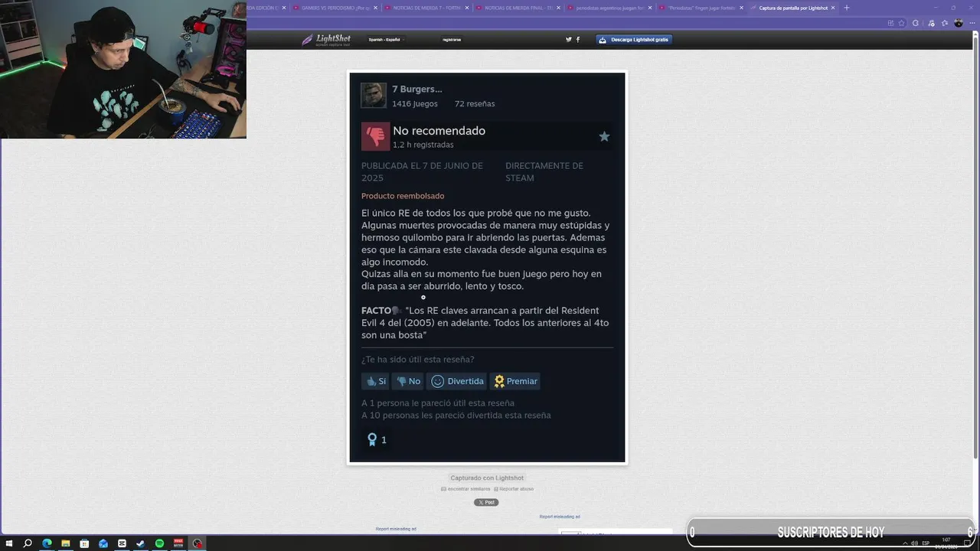Open CapCut from taskbar
The height and width of the screenshot is (551, 980).
pyautogui.click(x=122, y=543)
